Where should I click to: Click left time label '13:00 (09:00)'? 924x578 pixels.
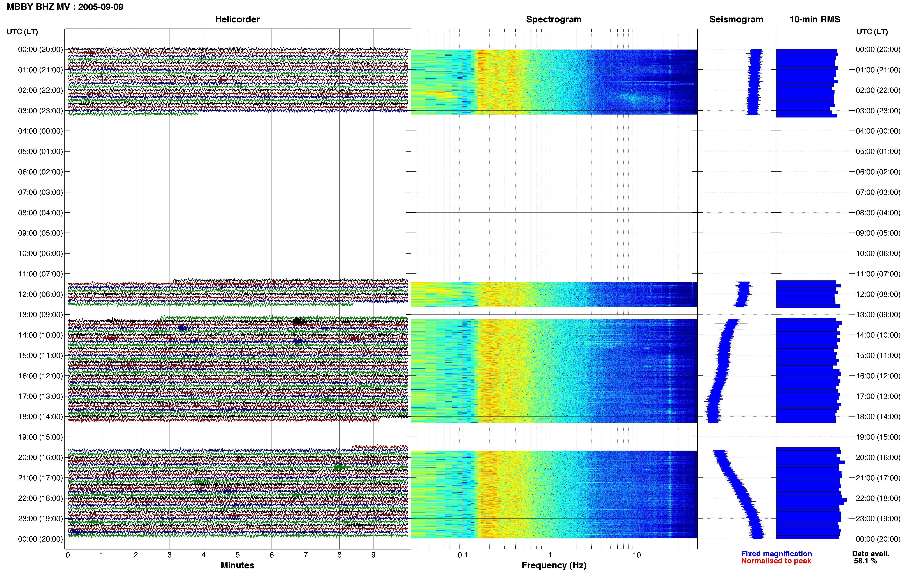pyautogui.click(x=41, y=315)
